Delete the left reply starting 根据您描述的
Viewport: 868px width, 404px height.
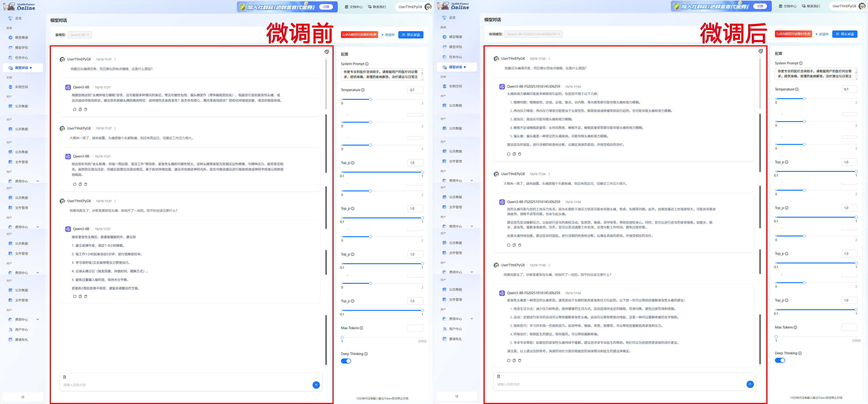pos(86,109)
